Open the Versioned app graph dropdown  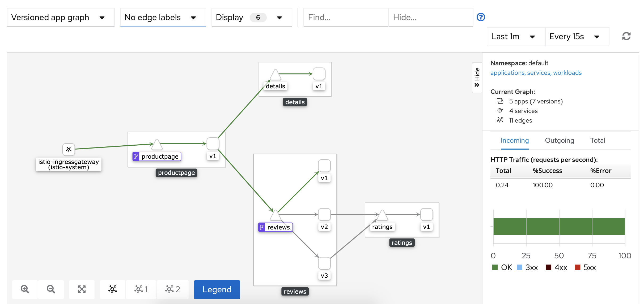pos(61,18)
